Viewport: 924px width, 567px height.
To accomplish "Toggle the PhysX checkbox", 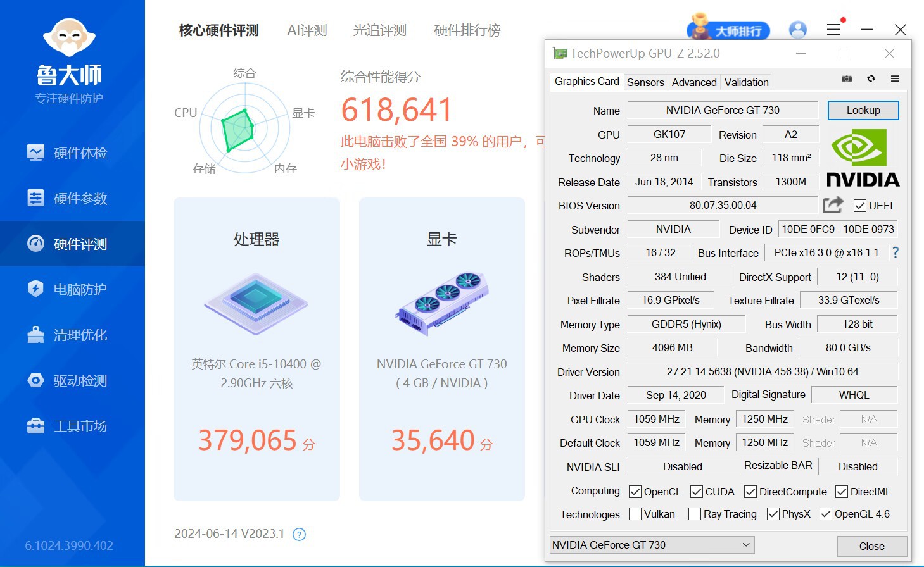I will pyautogui.click(x=773, y=514).
